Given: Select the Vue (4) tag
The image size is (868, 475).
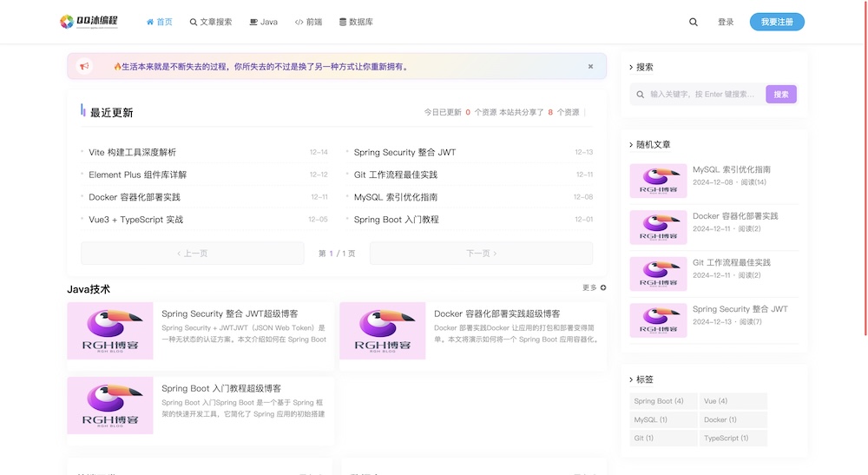Looking at the screenshot, I should pos(733,401).
